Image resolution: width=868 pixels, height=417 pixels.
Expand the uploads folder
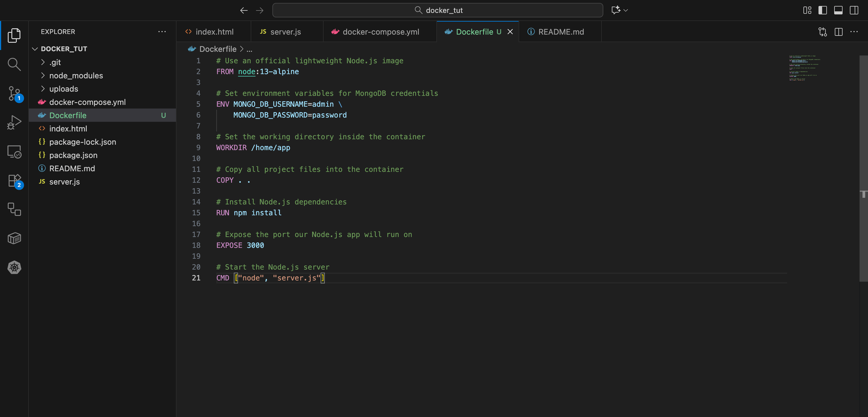[63, 89]
